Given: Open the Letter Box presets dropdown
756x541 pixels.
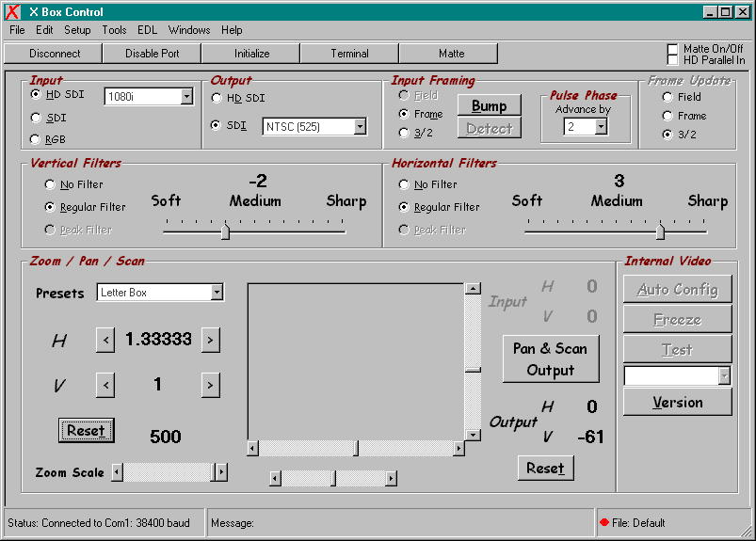Looking at the screenshot, I should [217, 293].
